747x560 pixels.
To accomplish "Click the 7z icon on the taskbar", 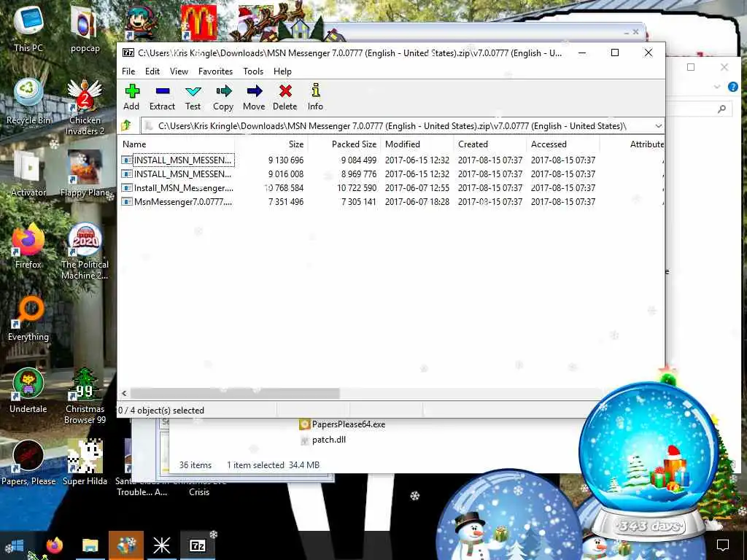I will tap(197, 545).
